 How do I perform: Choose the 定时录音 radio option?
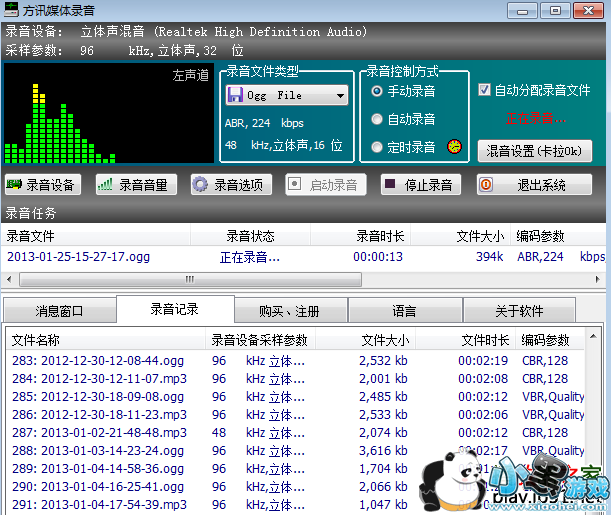(x=376, y=147)
